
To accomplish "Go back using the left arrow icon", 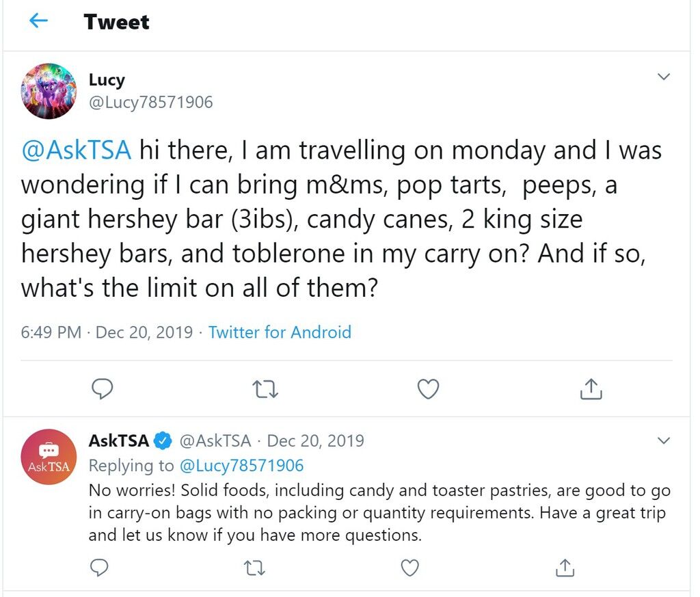I will point(38,21).
